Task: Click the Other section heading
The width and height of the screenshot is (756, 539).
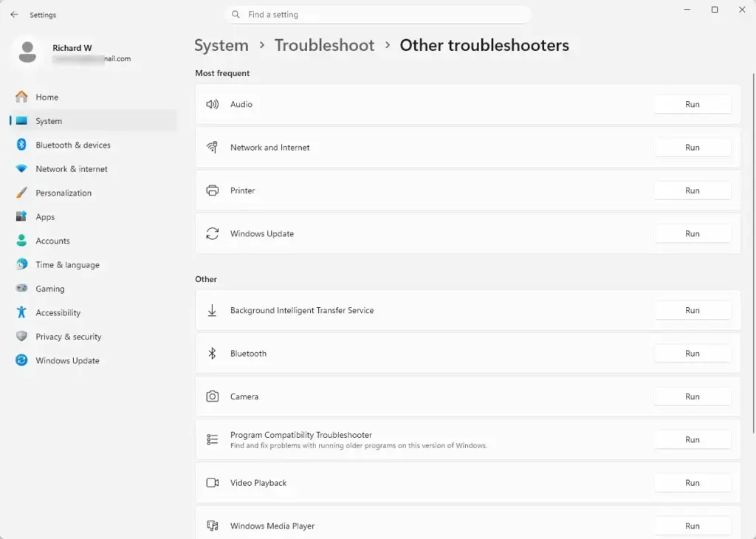Action: [206, 279]
